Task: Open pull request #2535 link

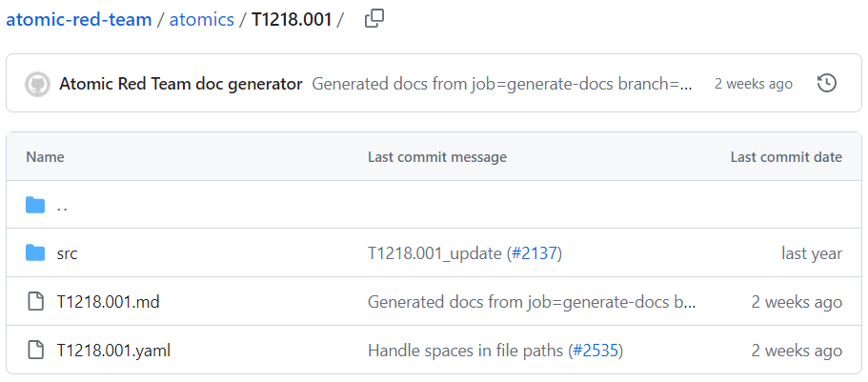Action: 595,351
